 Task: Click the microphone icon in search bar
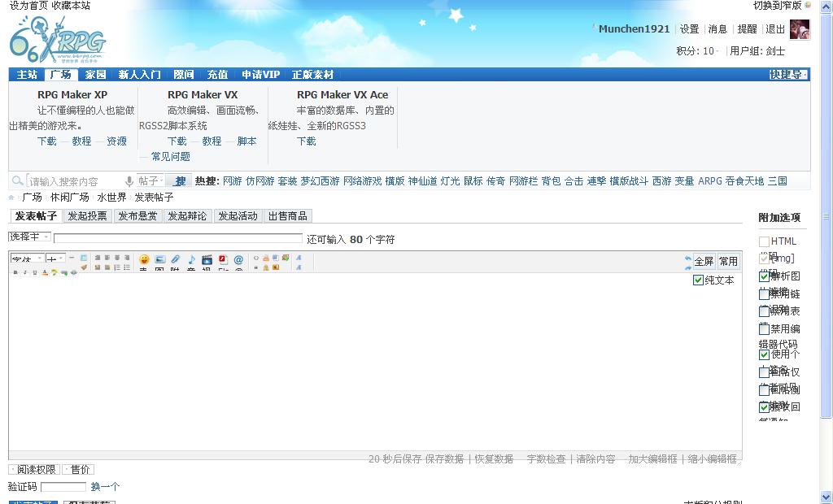(129, 181)
